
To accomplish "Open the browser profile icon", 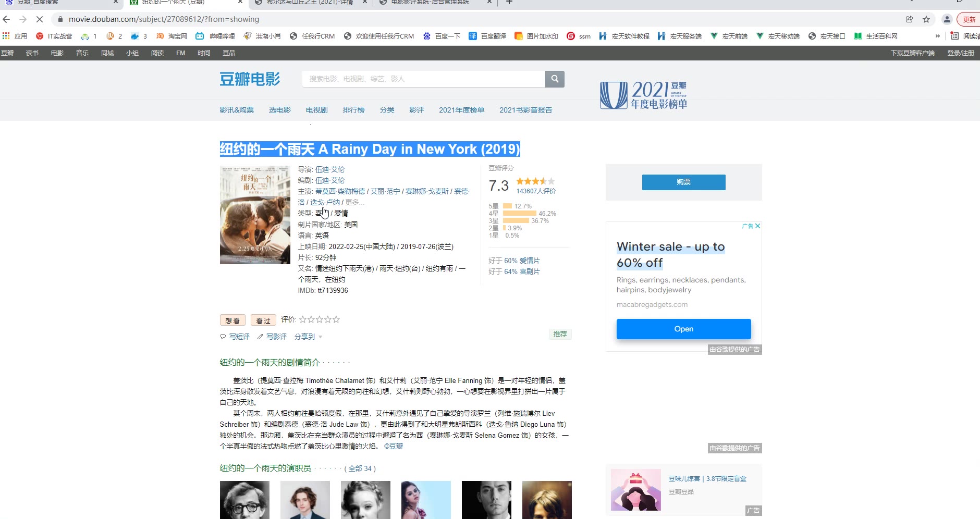I will tap(947, 19).
